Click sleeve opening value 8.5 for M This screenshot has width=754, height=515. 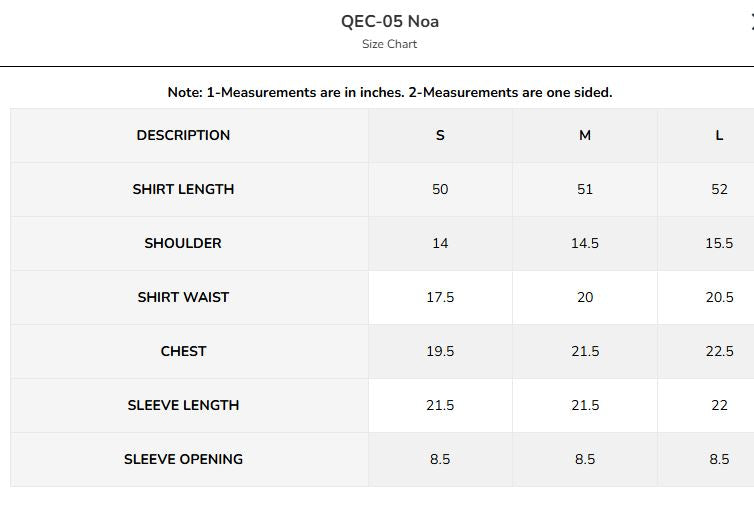585,459
